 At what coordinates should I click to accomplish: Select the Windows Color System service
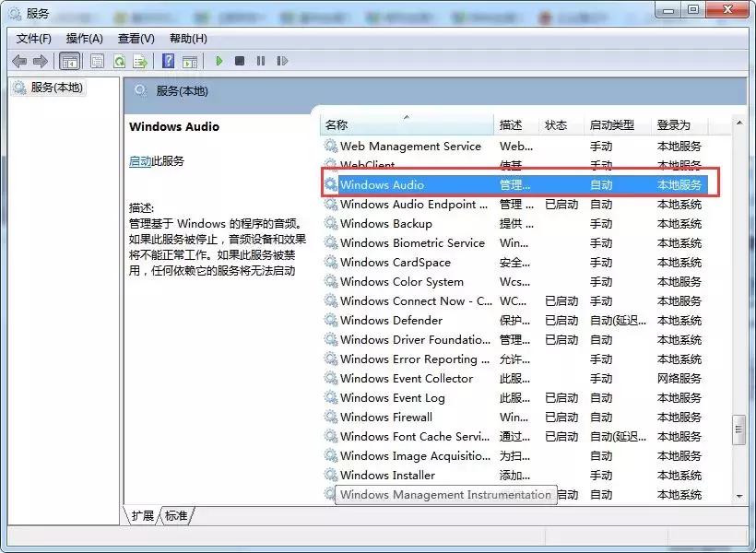[514, 281]
